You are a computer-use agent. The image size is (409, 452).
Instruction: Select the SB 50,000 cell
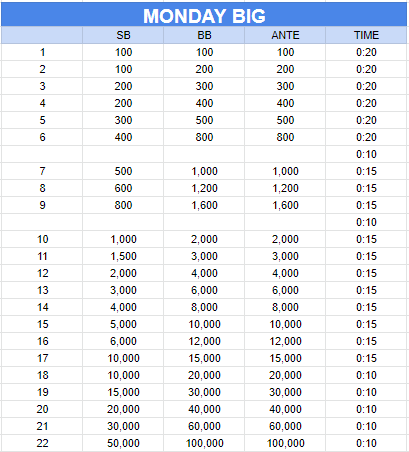[x=123, y=443]
